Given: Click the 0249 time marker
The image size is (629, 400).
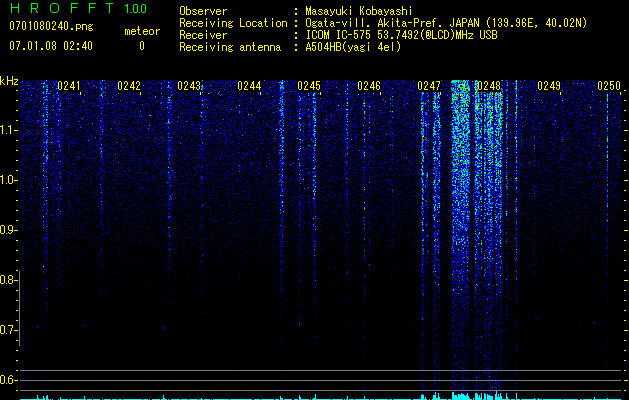Looking at the screenshot, I should click(549, 86).
